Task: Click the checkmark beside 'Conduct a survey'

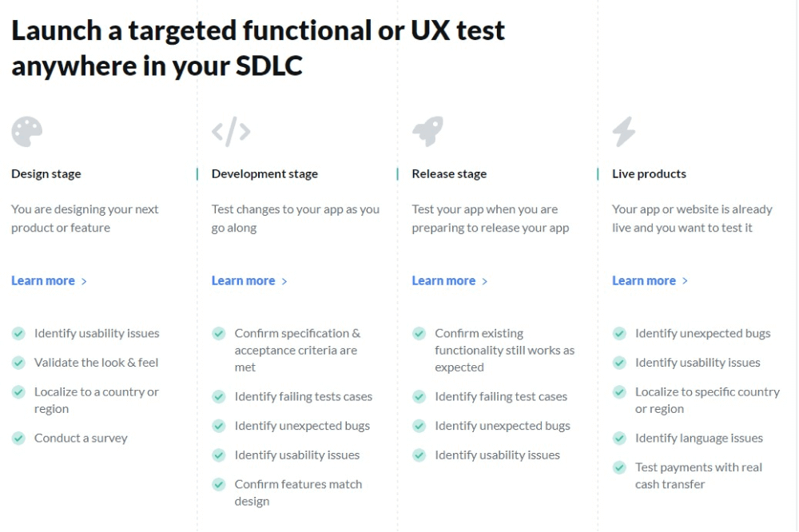Action: (x=18, y=438)
